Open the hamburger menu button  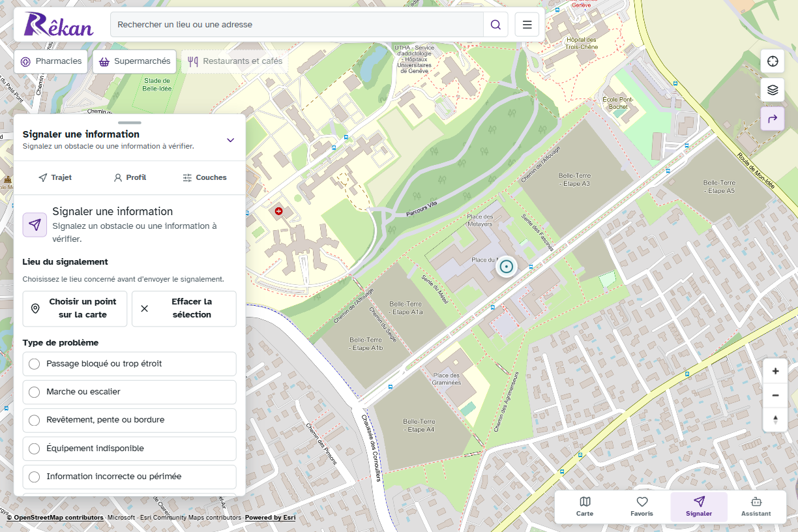(527, 25)
